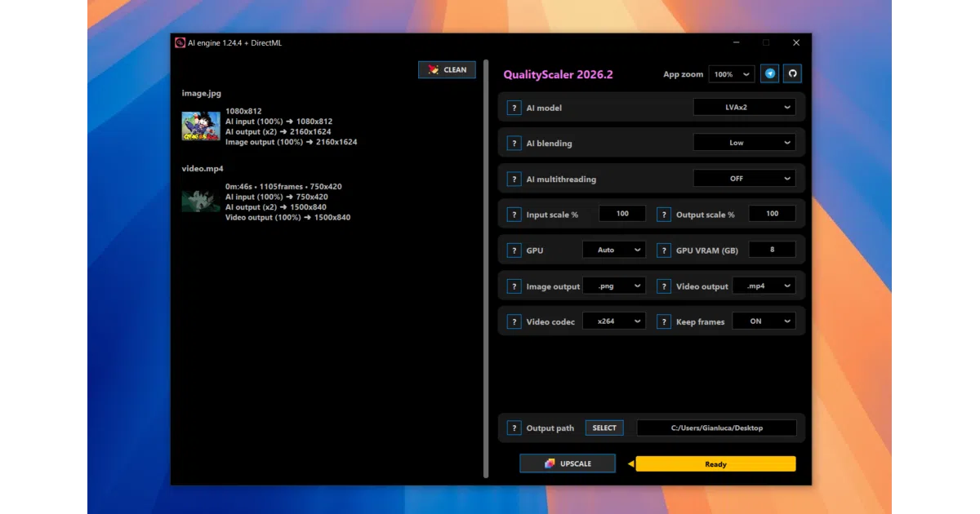Click the help icon beside Output path
Screen dimensions: 980x514
tap(514, 428)
